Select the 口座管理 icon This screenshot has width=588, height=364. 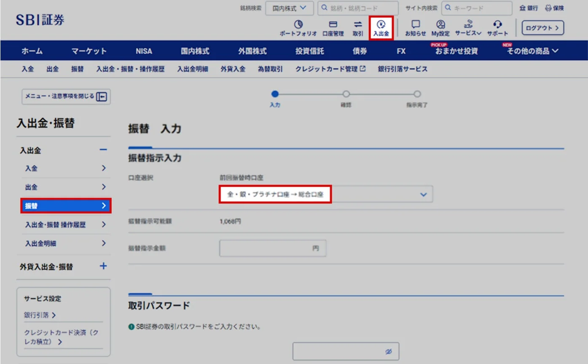tap(333, 27)
